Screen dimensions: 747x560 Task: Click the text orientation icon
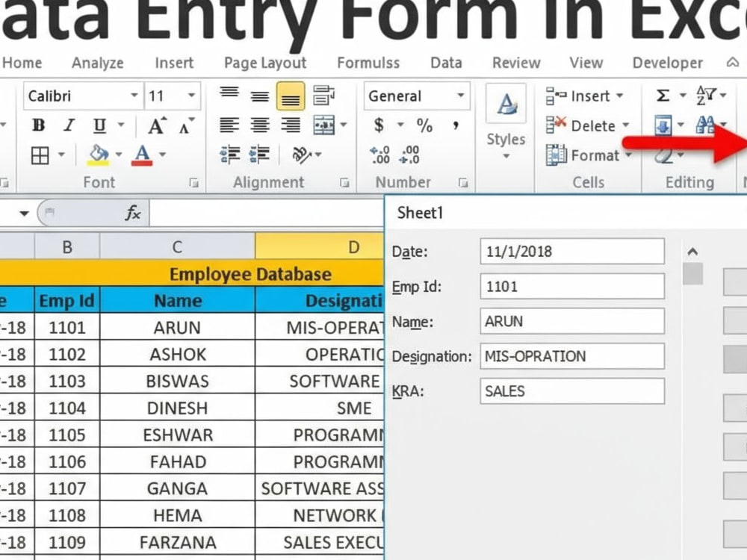click(x=302, y=155)
